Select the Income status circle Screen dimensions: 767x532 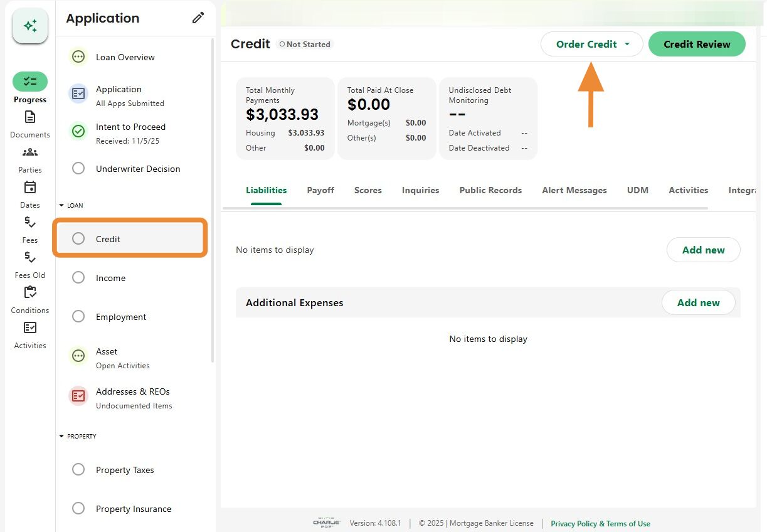point(78,278)
